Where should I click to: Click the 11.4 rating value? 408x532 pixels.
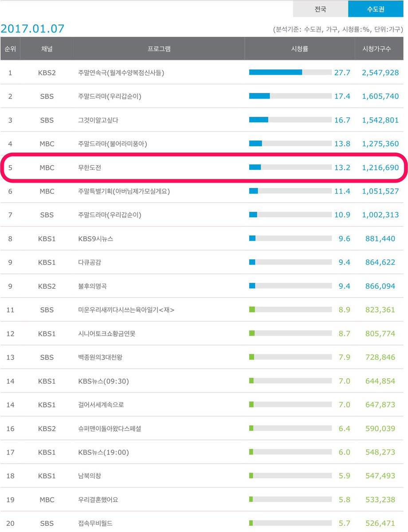click(342, 191)
